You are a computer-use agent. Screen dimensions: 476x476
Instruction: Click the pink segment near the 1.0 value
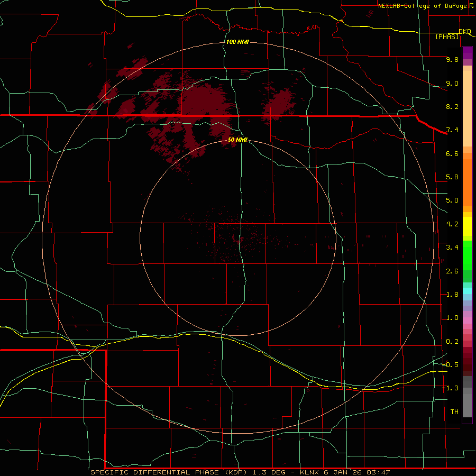467,321
